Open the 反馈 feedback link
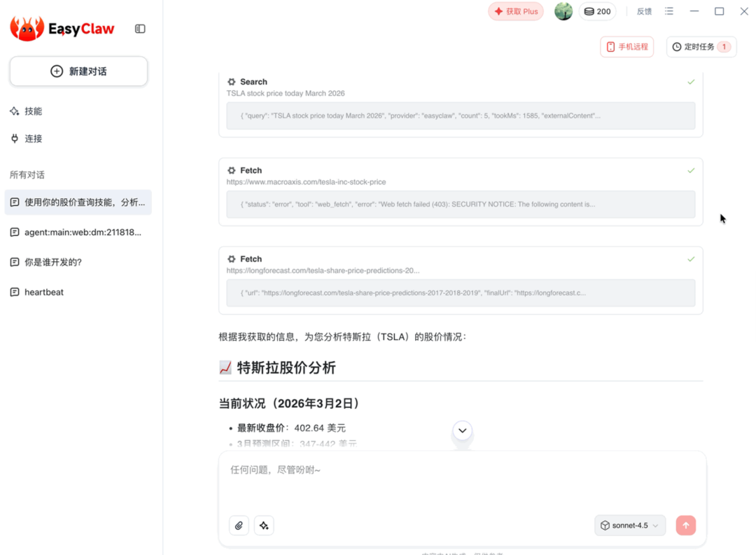The width and height of the screenshot is (756, 555). coord(644,12)
